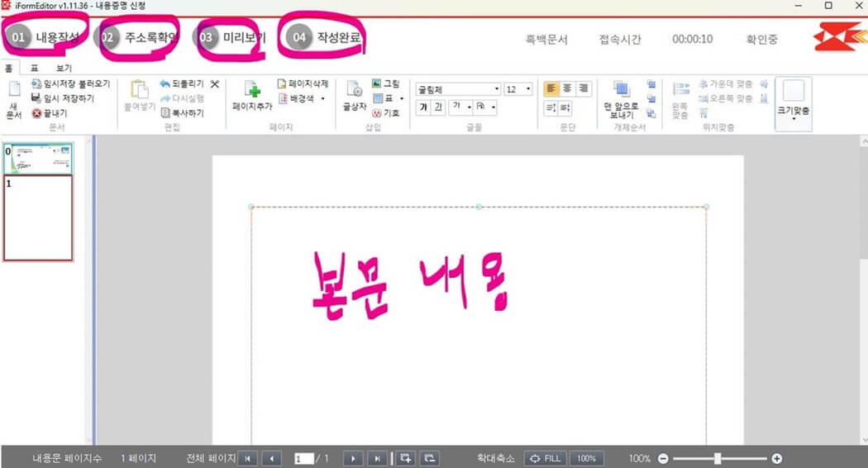This screenshot has width=868, height=468.
Task: Click the zoom slider handle
Action: point(718,459)
